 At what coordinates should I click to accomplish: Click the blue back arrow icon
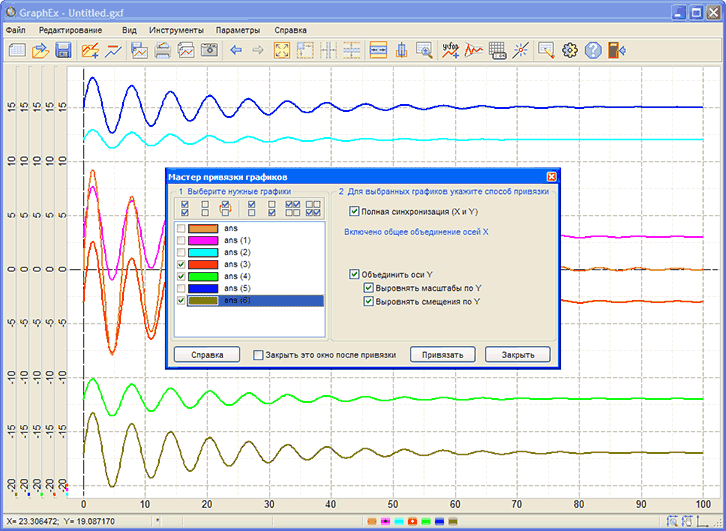[236, 50]
